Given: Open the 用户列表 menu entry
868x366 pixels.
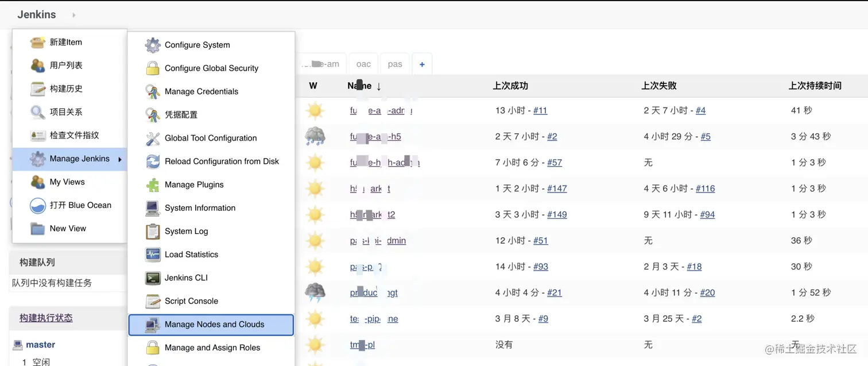Looking at the screenshot, I should pyautogui.click(x=69, y=66).
